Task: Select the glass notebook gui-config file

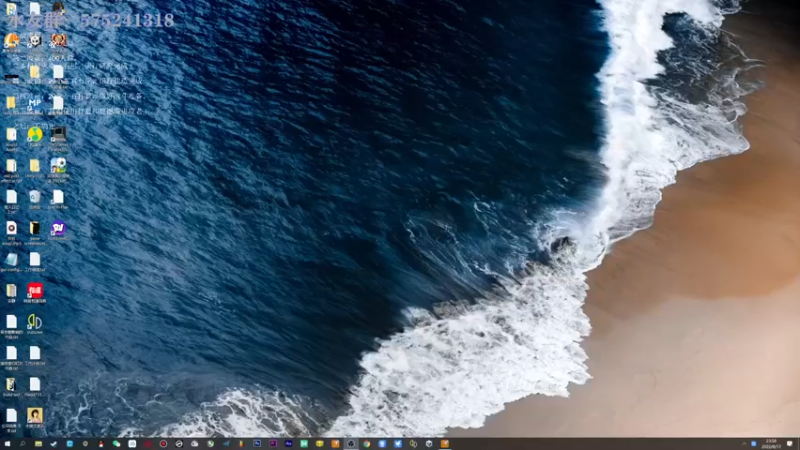Action: [x=11, y=259]
